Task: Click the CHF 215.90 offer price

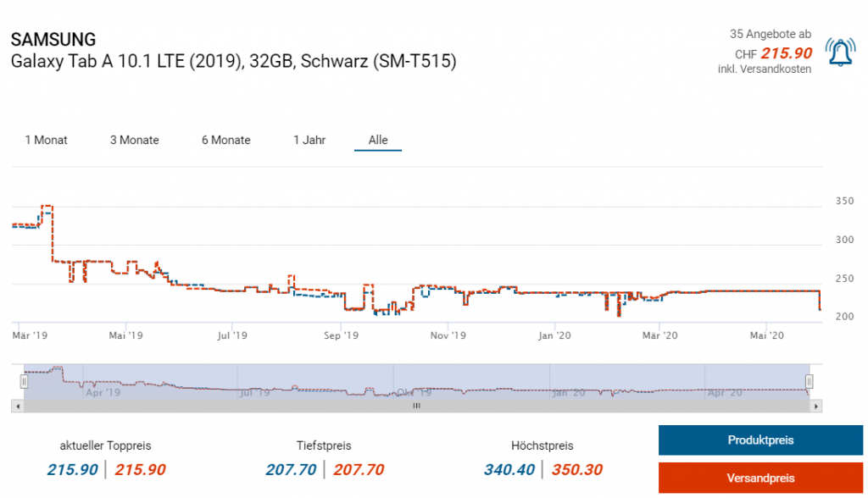Action: tap(787, 53)
